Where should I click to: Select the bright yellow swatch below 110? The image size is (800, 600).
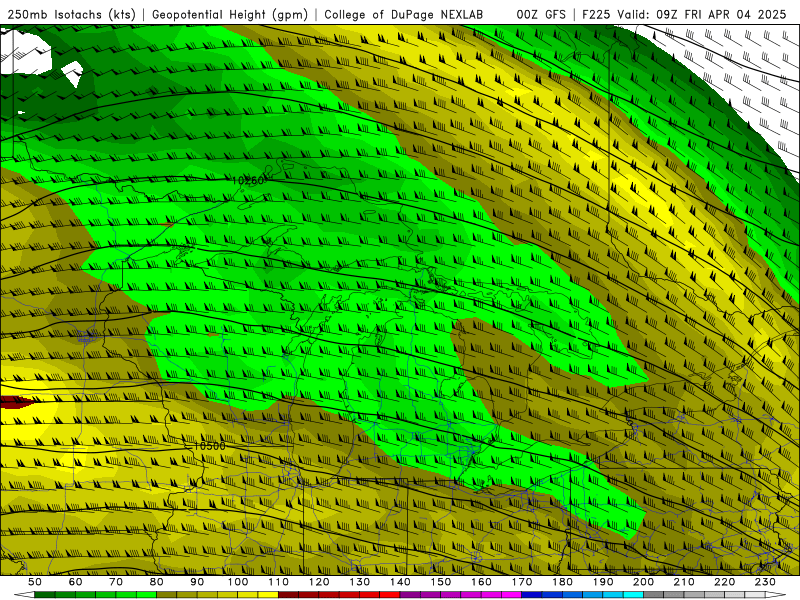coord(268,595)
